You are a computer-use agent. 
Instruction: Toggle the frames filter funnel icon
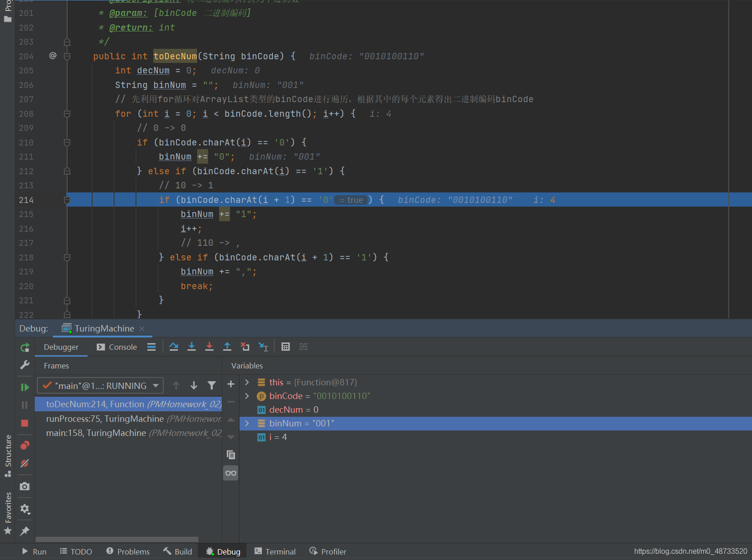coord(212,386)
